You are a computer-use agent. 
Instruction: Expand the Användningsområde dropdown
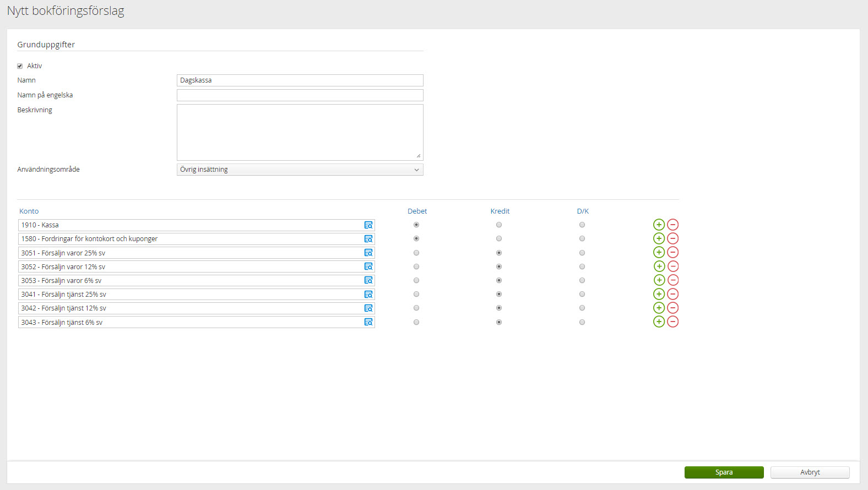[300, 170]
